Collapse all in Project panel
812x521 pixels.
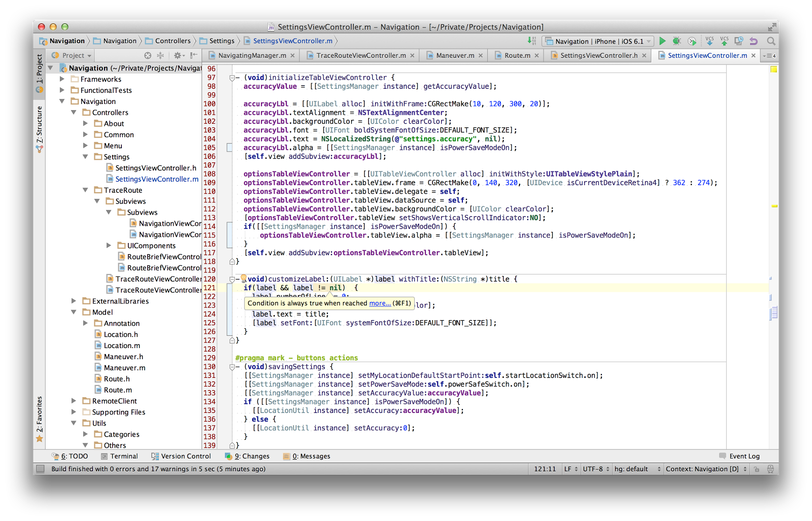coord(160,55)
